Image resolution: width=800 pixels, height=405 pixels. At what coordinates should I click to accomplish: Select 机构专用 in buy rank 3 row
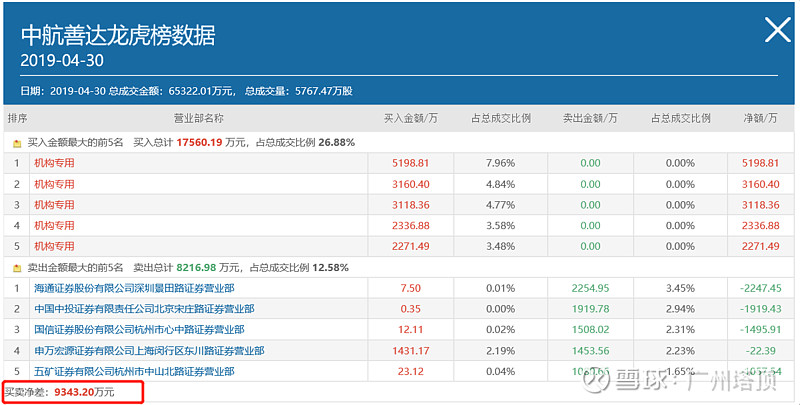54,205
